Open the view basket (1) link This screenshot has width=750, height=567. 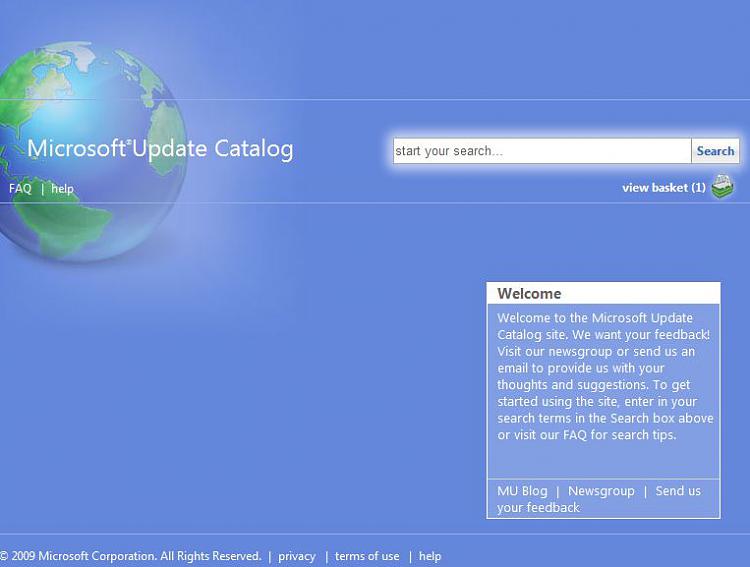coord(664,188)
